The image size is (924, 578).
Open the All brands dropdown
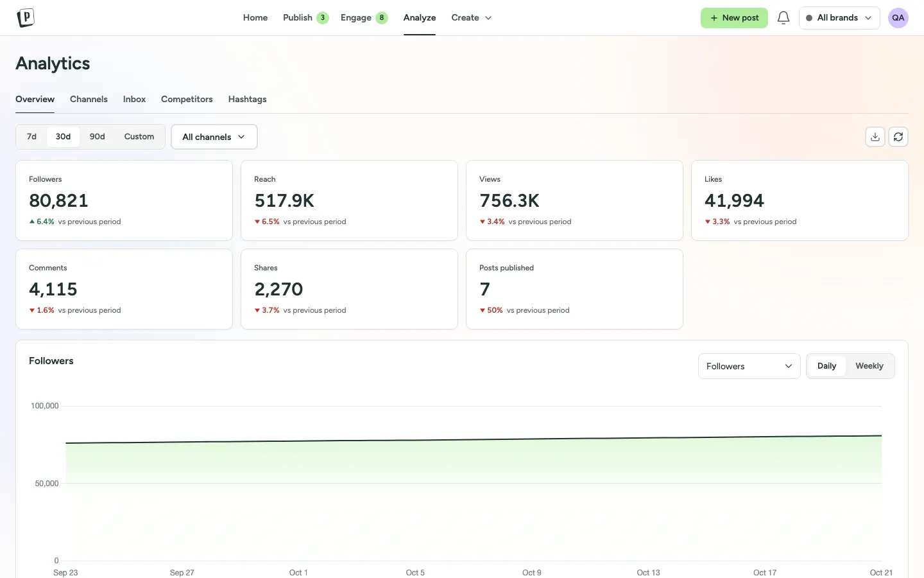tap(839, 18)
